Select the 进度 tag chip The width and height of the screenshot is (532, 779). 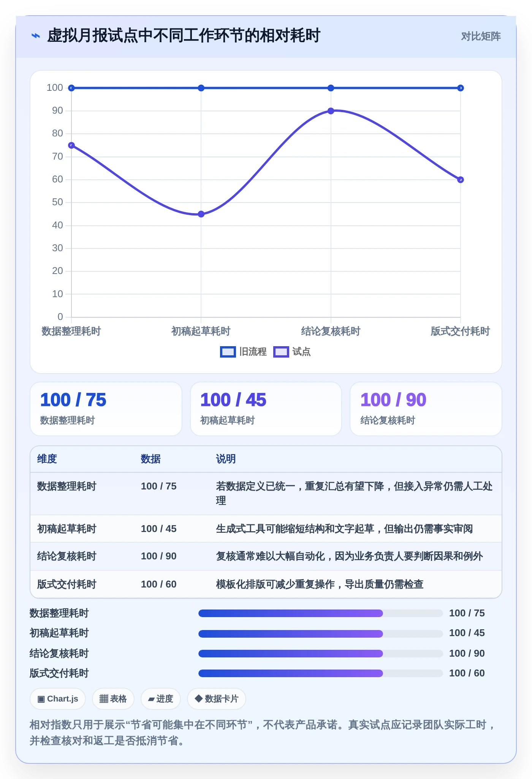pyautogui.click(x=160, y=699)
